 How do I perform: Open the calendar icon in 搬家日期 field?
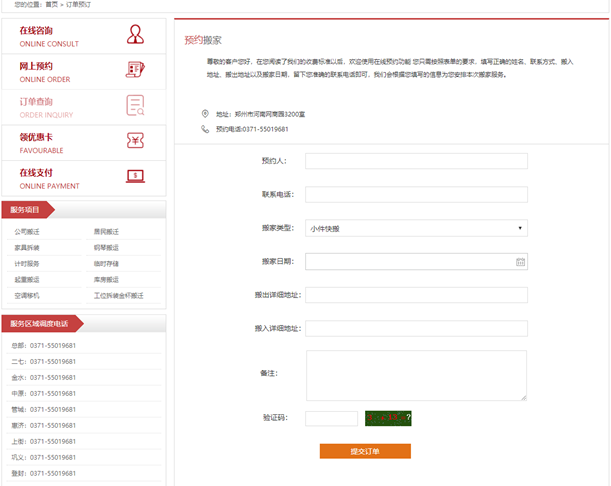point(520,262)
